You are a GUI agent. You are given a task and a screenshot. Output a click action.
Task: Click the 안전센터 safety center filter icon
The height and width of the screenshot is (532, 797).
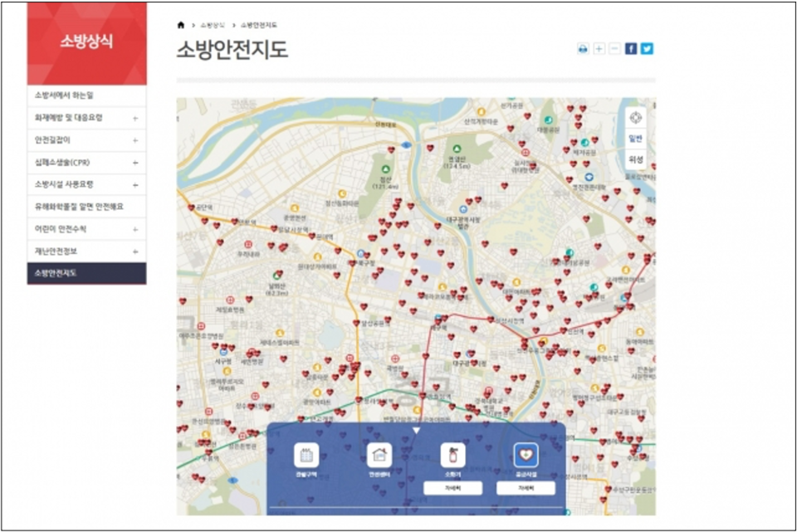(x=379, y=455)
